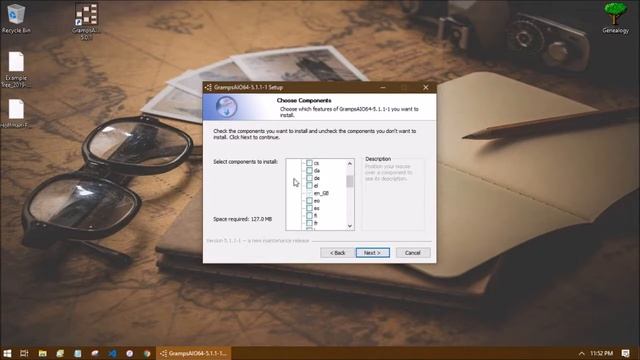The height and width of the screenshot is (360, 640).
Task: Show hidden system tray icons
Action: point(581,353)
